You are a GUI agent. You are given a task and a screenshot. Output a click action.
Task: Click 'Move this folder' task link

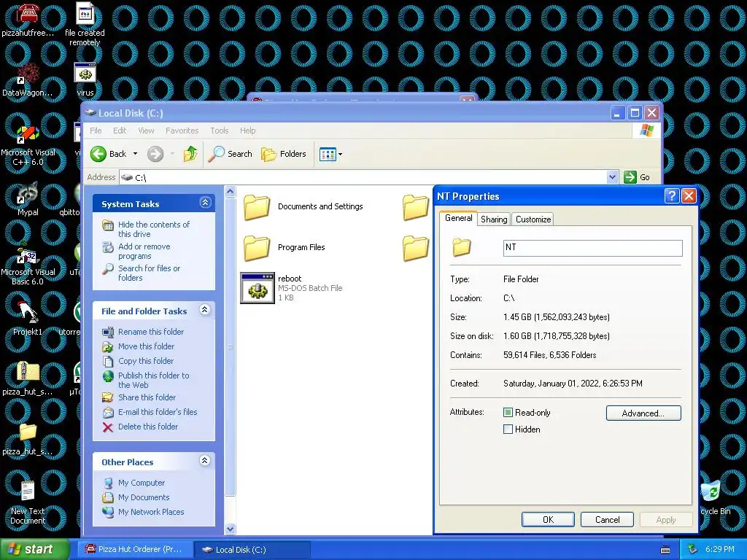point(146,346)
